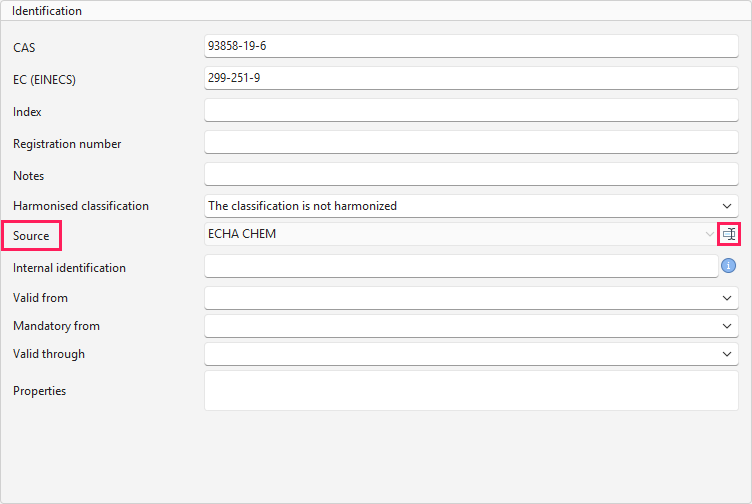Click the rename icon next to Source field
752x504 pixels.
pyautogui.click(x=729, y=234)
